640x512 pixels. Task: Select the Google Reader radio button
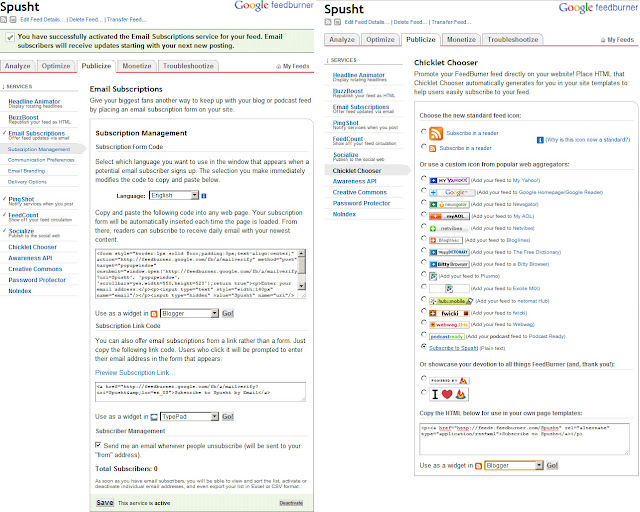(x=424, y=190)
